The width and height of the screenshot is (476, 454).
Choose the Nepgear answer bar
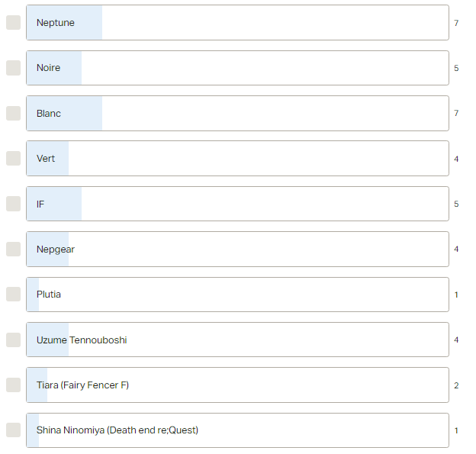click(237, 249)
